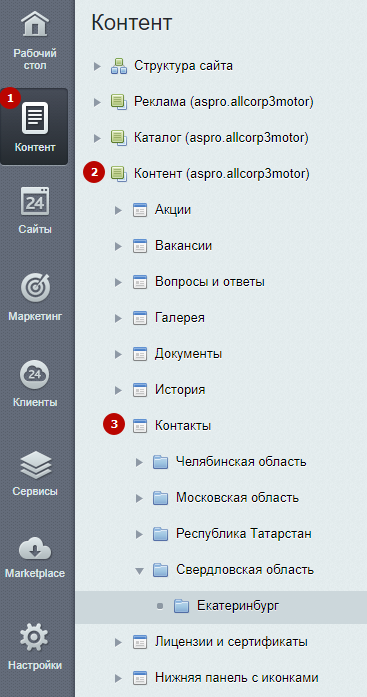The width and height of the screenshot is (367, 697).
Task: Select Реклама (aspro.allcorp3motor) tree label
Action: 224,102
